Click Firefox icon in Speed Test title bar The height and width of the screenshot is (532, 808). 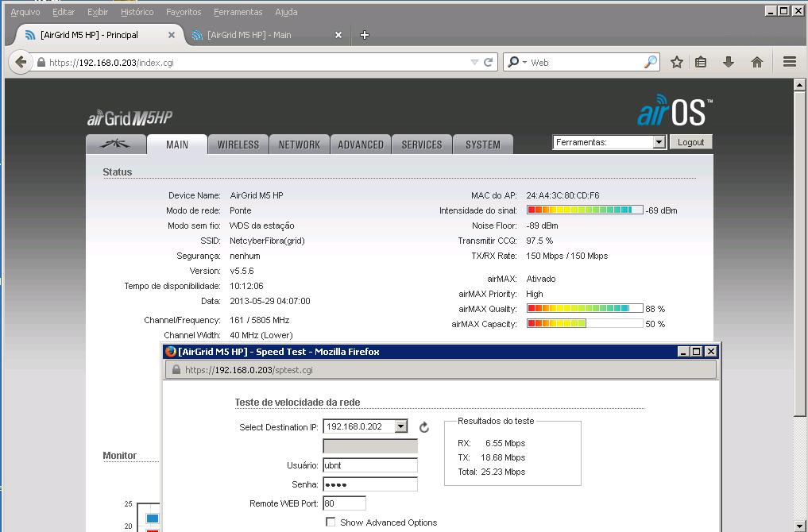click(170, 352)
